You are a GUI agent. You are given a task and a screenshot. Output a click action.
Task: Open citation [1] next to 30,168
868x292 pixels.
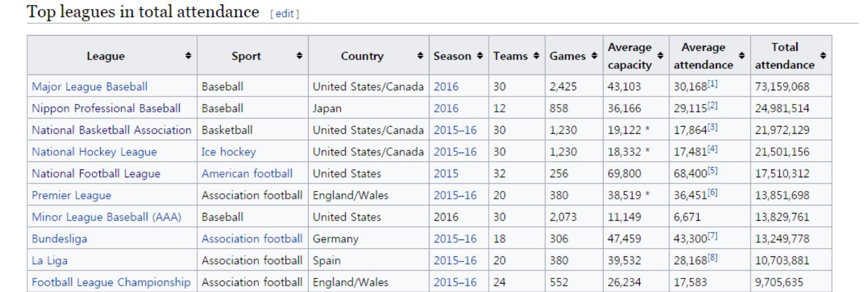coord(713,84)
